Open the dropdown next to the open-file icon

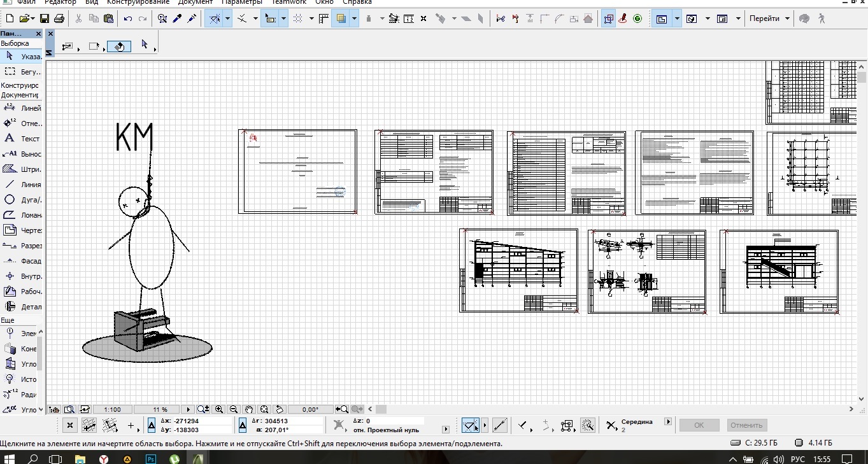tap(32, 19)
